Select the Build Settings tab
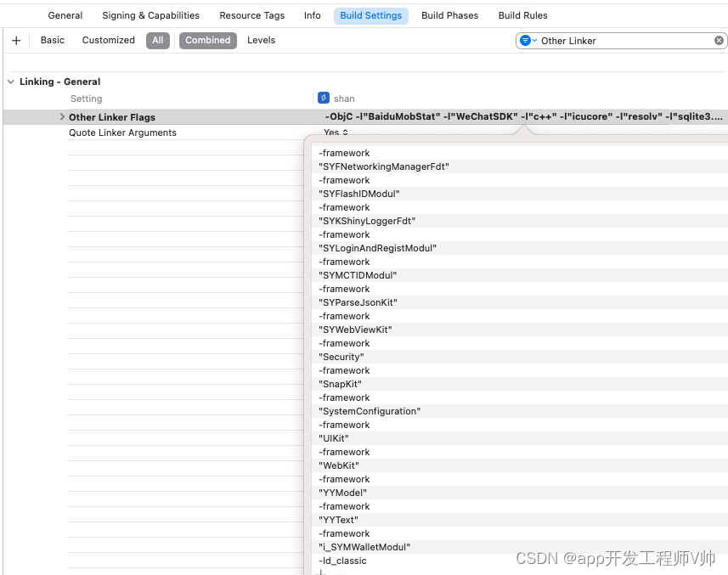The width and height of the screenshot is (728, 575). pyautogui.click(x=371, y=15)
